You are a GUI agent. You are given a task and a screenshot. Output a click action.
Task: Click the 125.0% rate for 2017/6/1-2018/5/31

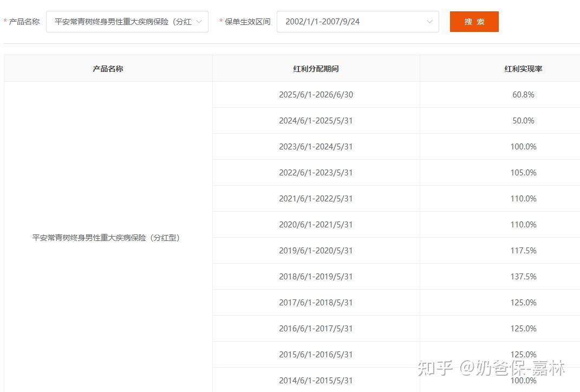click(x=523, y=303)
